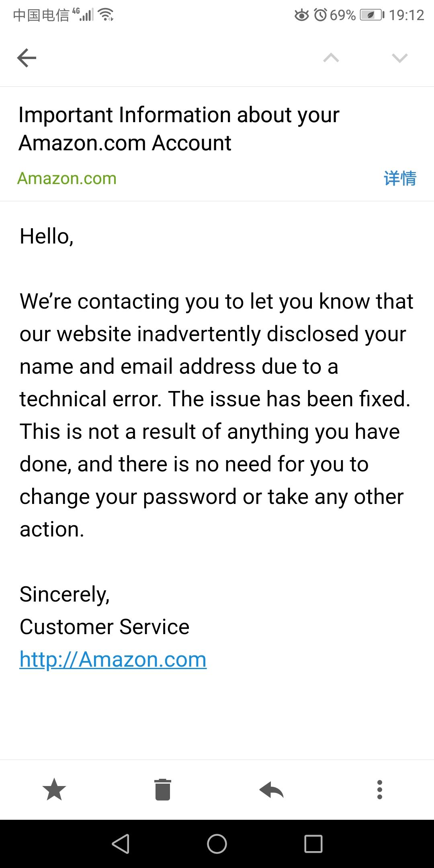Tap the Amazon.com sender name
This screenshot has width=434, height=868.
coord(67,178)
